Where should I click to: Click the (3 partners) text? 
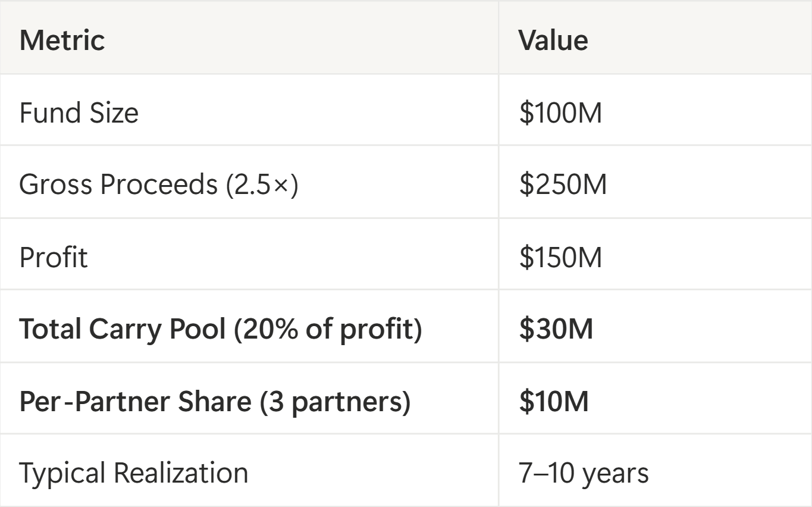tap(335, 402)
